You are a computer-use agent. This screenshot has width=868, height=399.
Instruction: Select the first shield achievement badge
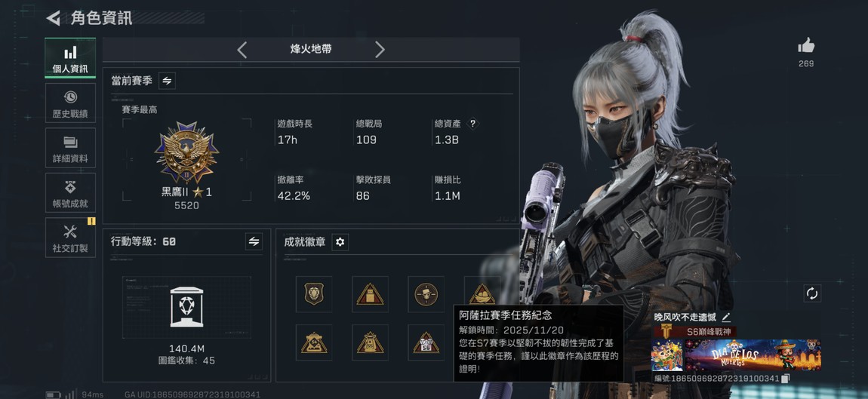314,294
